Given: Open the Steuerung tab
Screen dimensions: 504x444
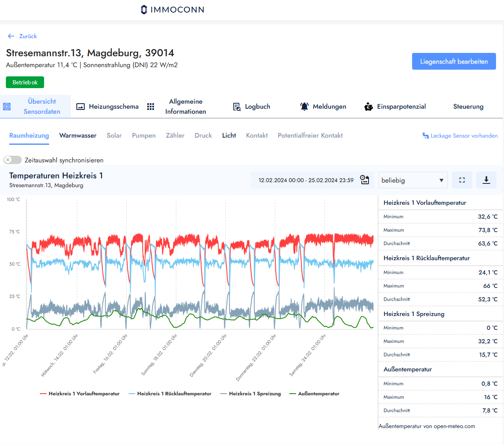Looking at the screenshot, I should click(468, 107).
